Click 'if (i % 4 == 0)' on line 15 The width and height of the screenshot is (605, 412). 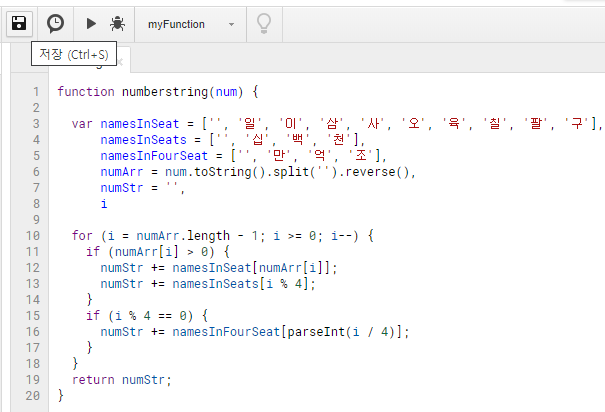(x=139, y=316)
